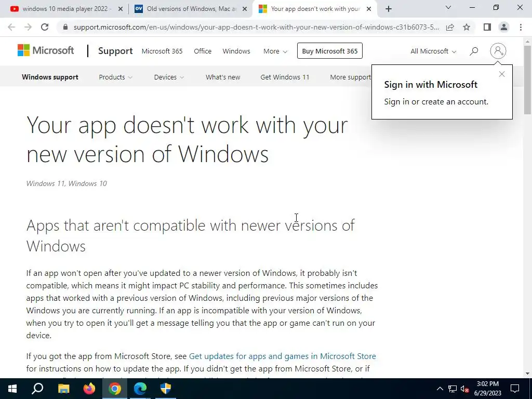Open File Explorer from the taskbar

[63, 389]
